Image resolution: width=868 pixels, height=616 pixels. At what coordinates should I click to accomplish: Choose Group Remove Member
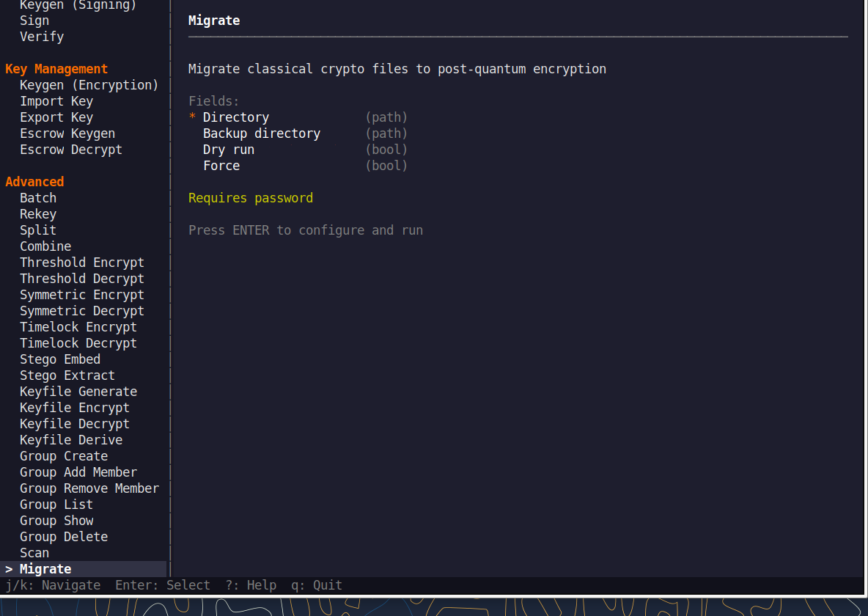tap(89, 488)
